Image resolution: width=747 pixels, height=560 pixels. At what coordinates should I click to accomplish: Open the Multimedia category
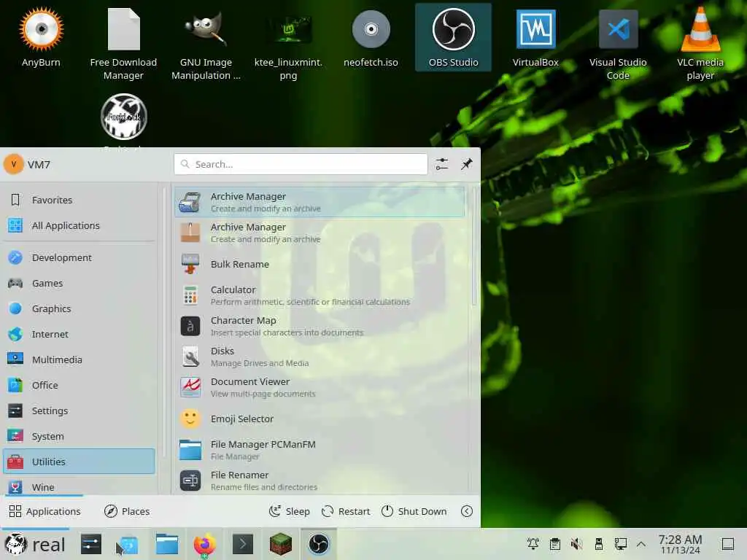79,359
